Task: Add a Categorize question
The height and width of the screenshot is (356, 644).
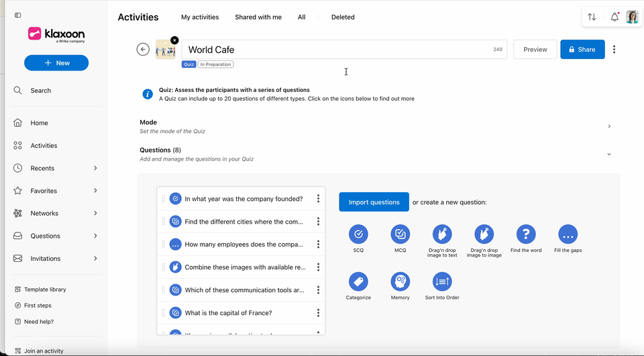Action: tap(358, 281)
